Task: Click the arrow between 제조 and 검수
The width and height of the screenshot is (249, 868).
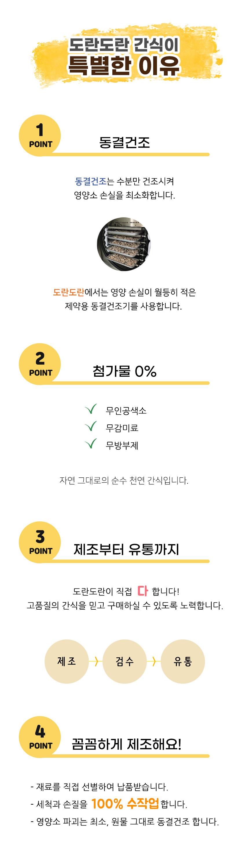Action: pyautogui.click(x=96, y=661)
